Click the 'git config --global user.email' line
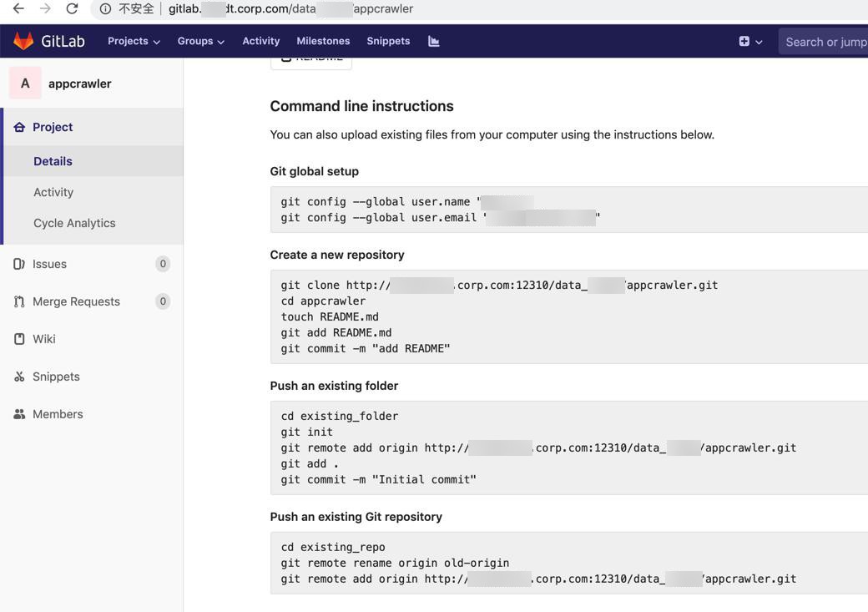The height and width of the screenshot is (612, 868). coord(440,218)
